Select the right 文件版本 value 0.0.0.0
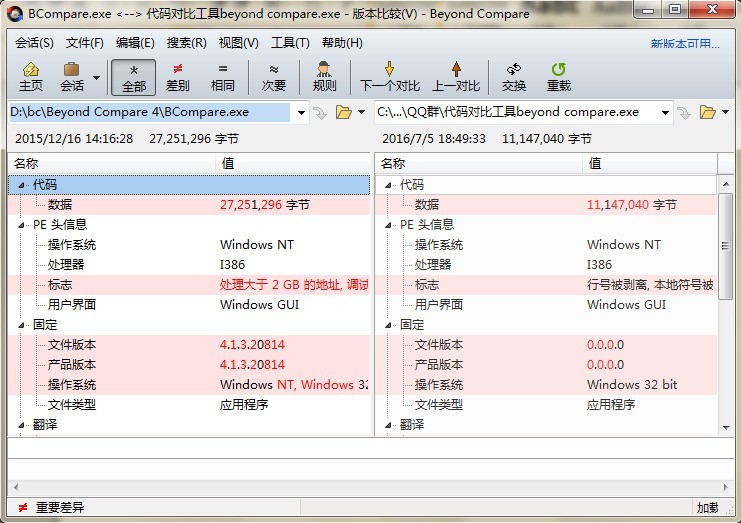Image resolution: width=741 pixels, height=523 pixels. pyautogui.click(x=605, y=345)
